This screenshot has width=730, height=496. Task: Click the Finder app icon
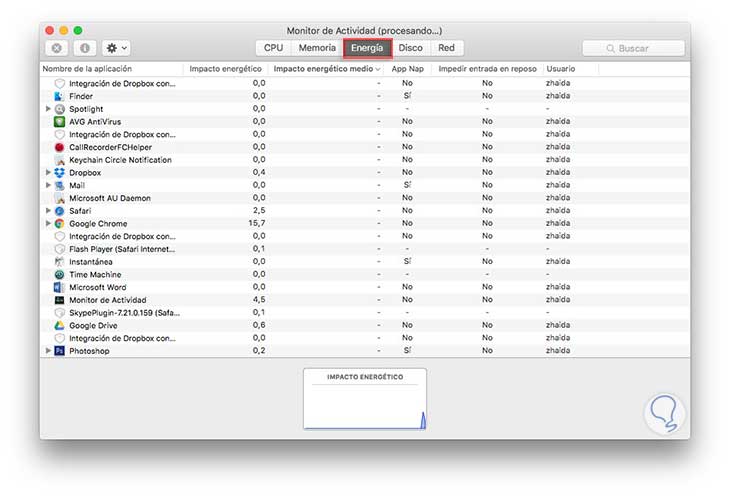59,96
